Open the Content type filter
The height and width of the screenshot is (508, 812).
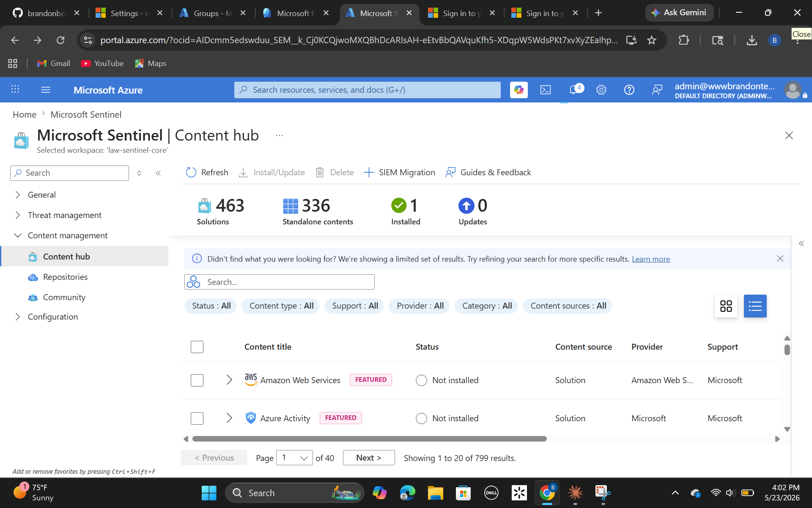click(x=281, y=306)
